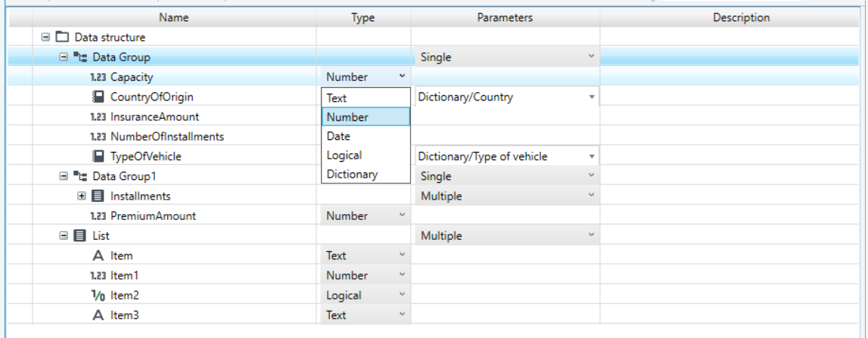Select the Data structure root label

[x=110, y=38]
